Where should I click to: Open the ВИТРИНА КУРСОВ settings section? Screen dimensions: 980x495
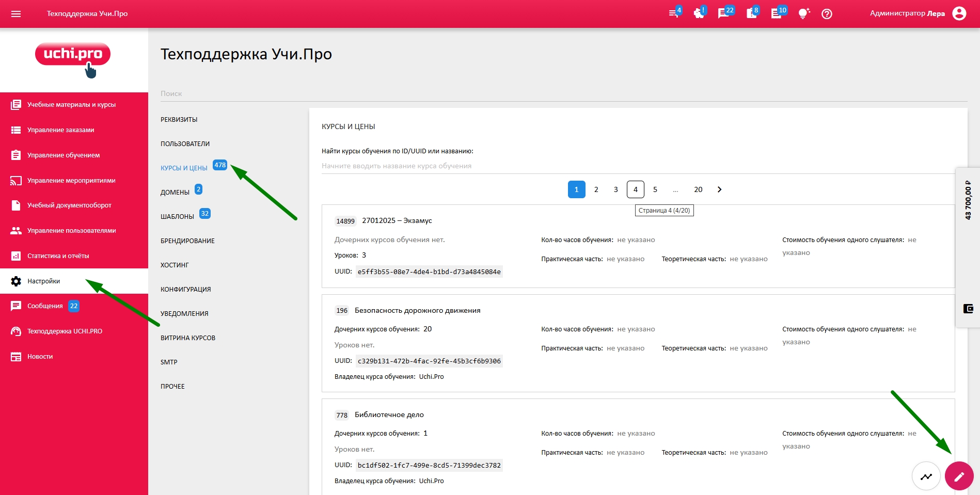188,338
